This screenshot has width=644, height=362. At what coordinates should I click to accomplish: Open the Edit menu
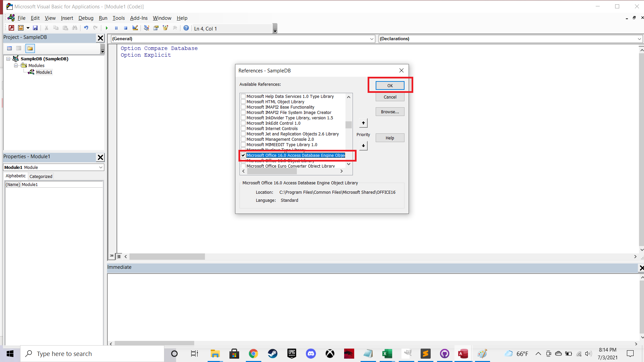click(35, 18)
